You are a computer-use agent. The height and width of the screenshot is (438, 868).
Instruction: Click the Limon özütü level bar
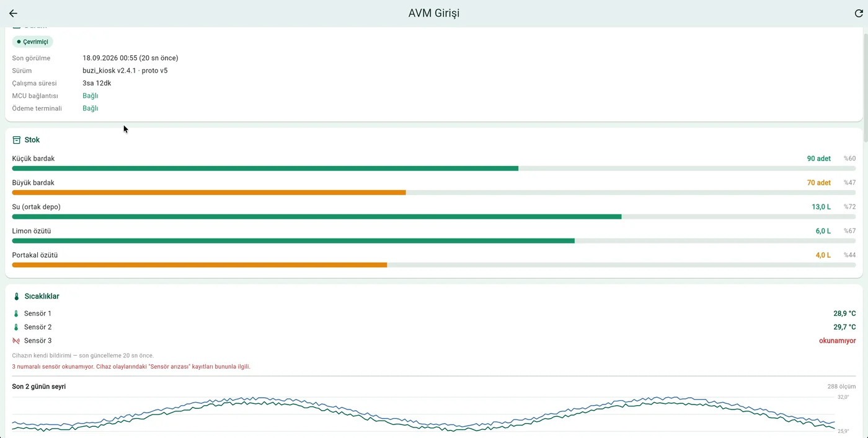point(434,241)
